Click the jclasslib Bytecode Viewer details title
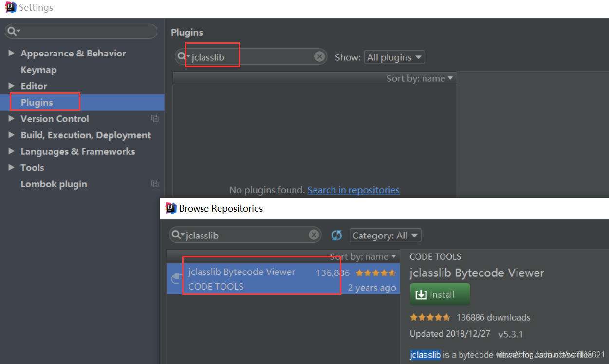Image resolution: width=609 pixels, height=364 pixels. [477, 273]
